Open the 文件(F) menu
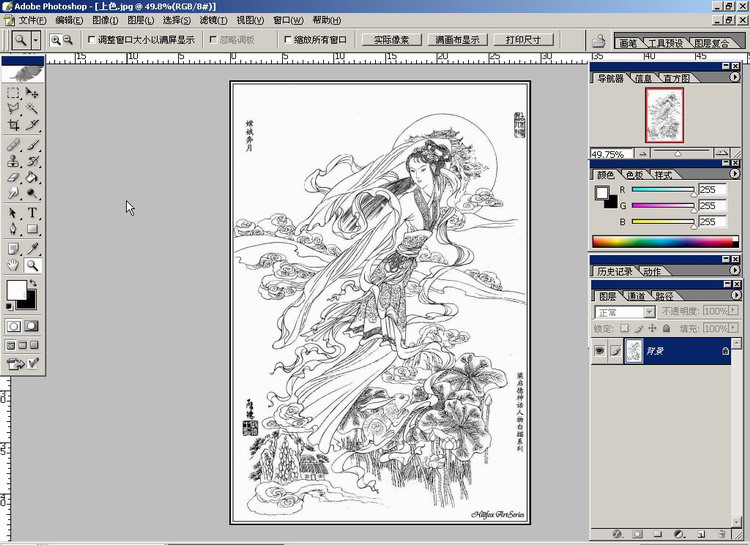The height and width of the screenshot is (545, 750). (33, 20)
